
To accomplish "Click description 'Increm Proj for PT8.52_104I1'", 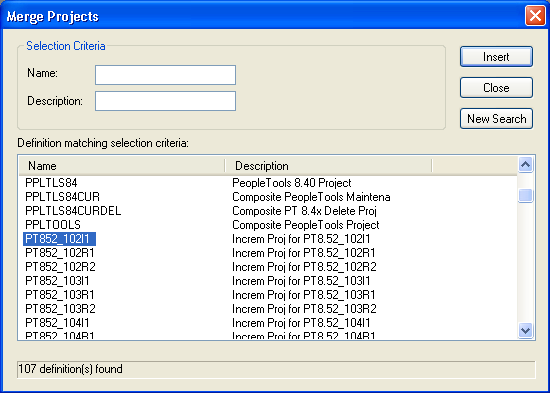I will tap(301, 323).
